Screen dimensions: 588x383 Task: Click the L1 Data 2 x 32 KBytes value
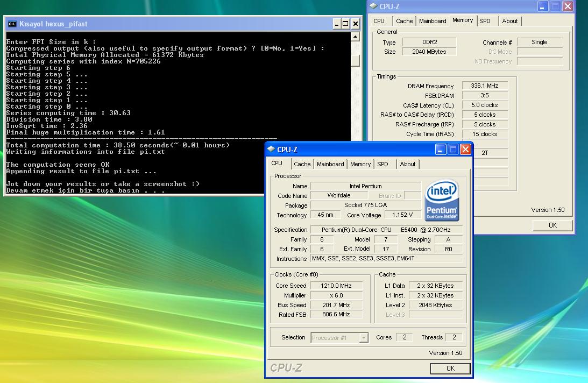point(435,286)
